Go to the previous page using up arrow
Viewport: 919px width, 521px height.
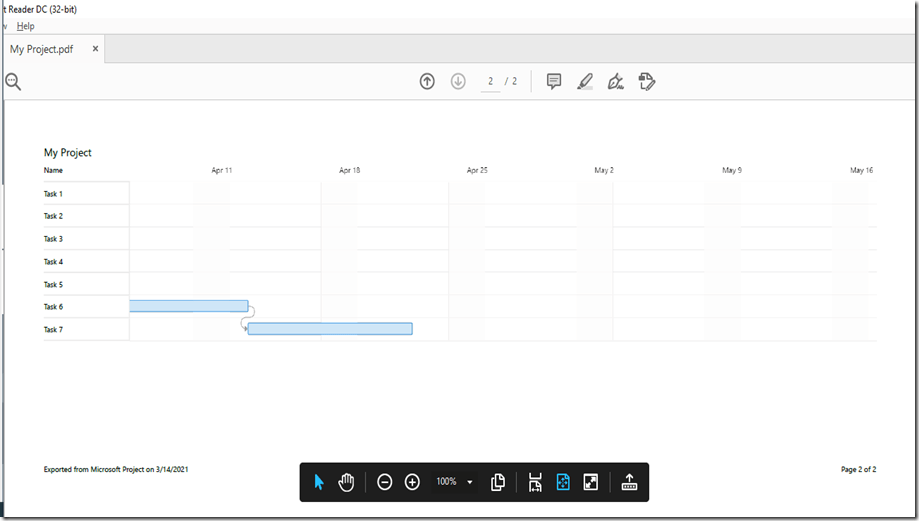(427, 81)
